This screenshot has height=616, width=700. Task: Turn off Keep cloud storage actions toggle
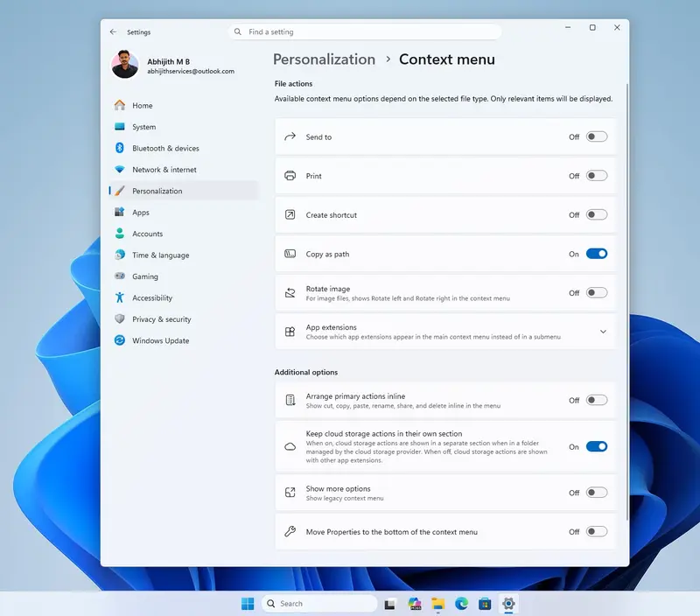pyautogui.click(x=597, y=446)
